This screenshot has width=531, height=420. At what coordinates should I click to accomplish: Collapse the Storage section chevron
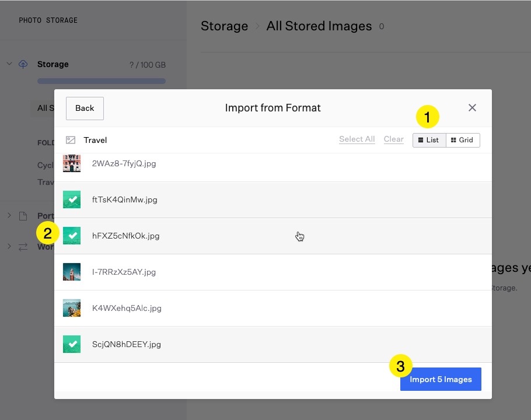[9, 64]
